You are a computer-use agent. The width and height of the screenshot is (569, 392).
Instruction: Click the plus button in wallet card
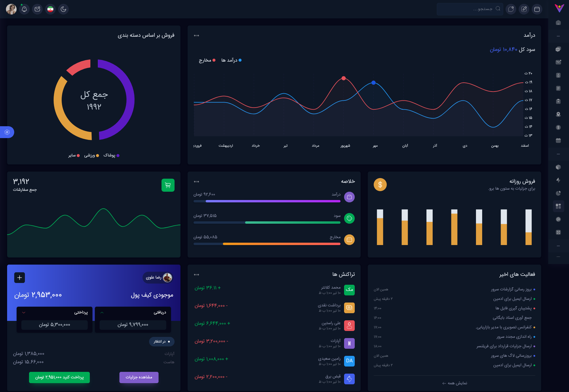[20, 278]
